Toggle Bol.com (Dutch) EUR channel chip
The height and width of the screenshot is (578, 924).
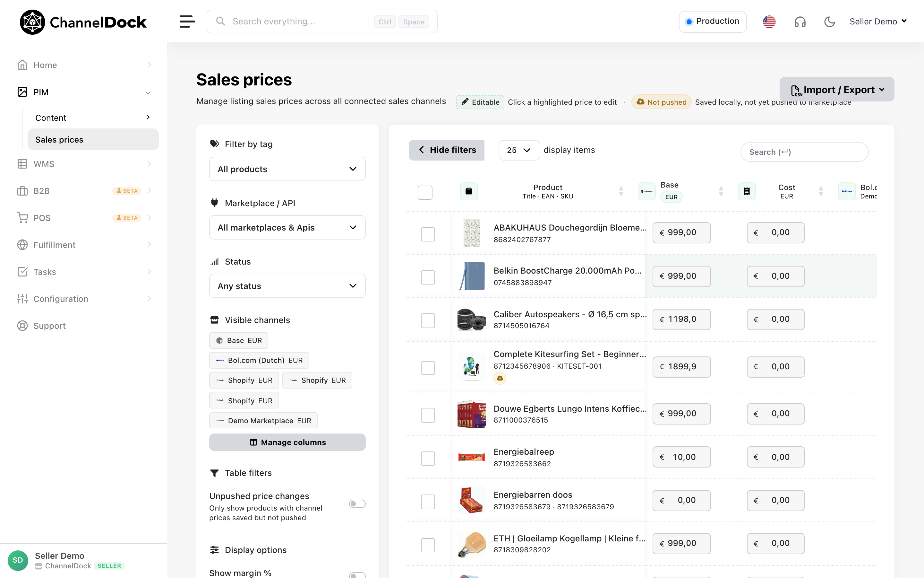tap(259, 360)
